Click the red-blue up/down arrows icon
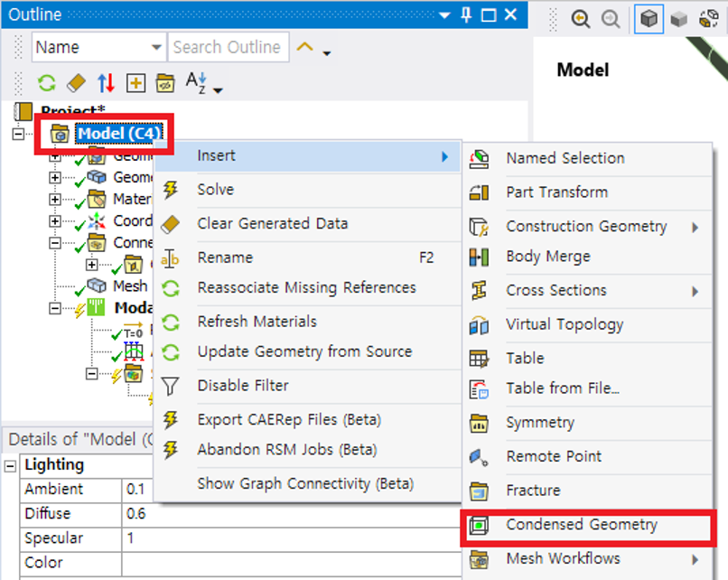The width and height of the screenshot is (728, 580). [106, 83]
